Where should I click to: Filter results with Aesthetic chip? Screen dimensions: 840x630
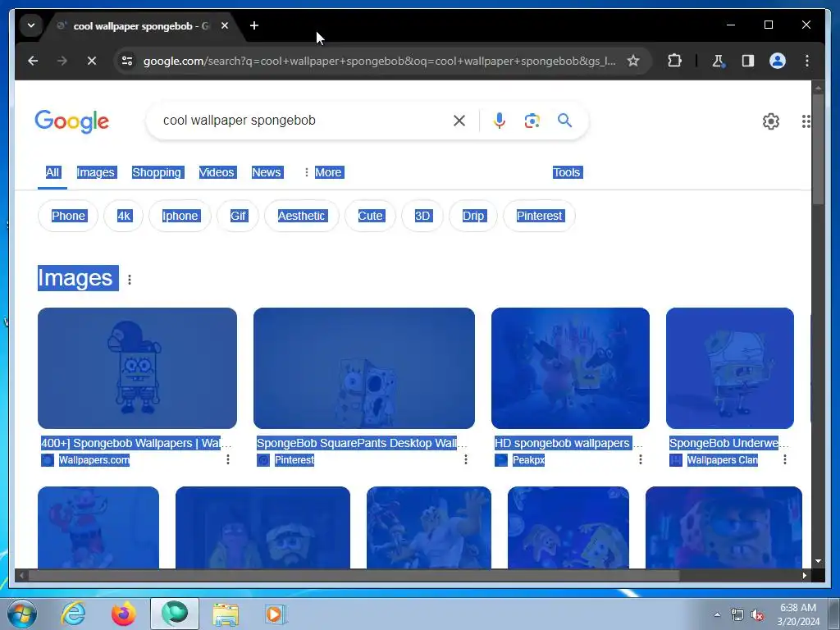point(302,216)
